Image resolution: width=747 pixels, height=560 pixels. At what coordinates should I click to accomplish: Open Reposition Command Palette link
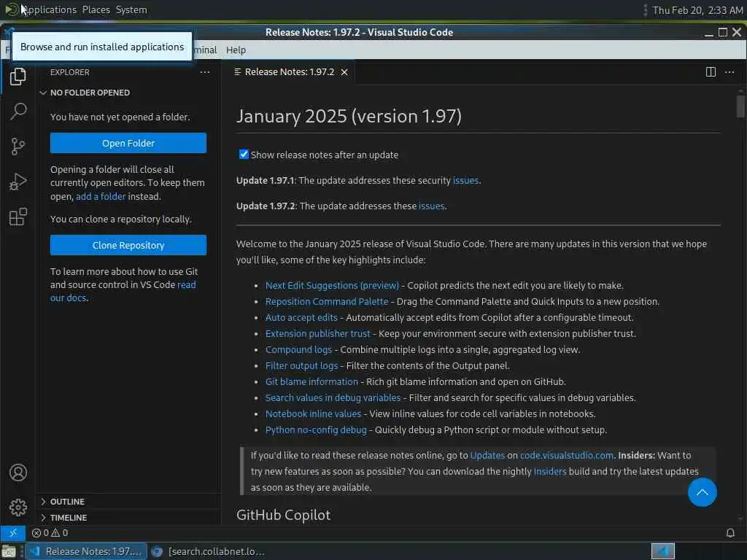tap(327, 301)
